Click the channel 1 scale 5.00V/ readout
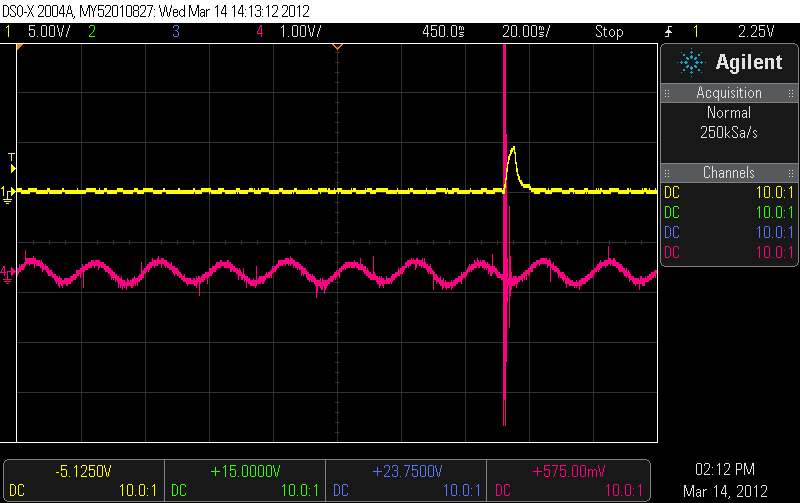The height and width of the screenshot is (503, 800). [49, 32]
